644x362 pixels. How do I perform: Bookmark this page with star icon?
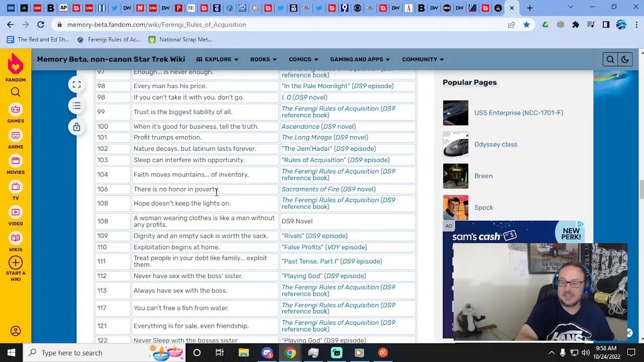[526, 24]
